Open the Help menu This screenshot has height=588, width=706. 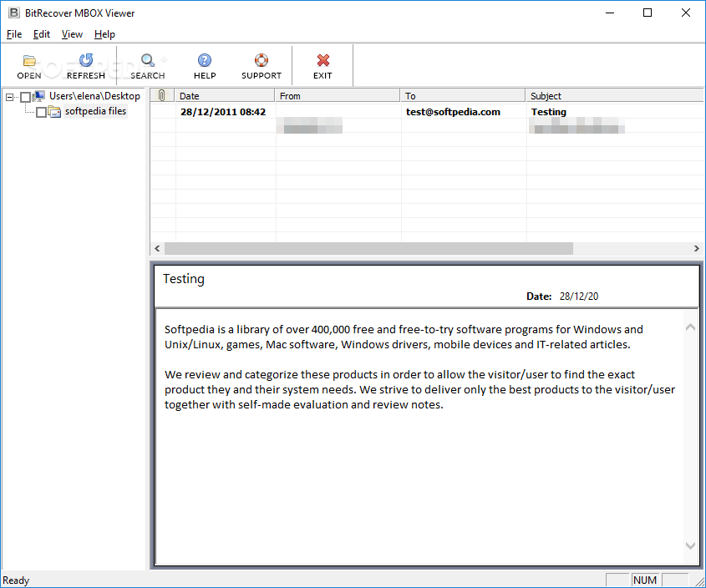pyautogui.click(x=104, y=34)
